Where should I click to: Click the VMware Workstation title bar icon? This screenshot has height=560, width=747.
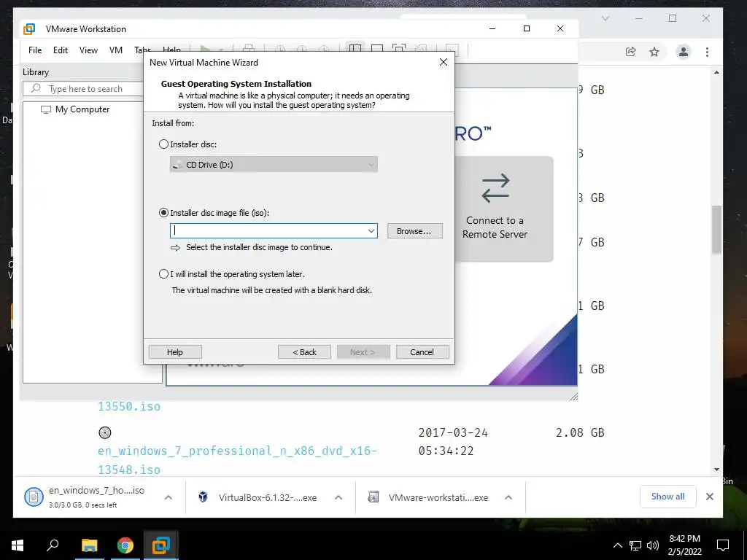(x=29, y=29)
